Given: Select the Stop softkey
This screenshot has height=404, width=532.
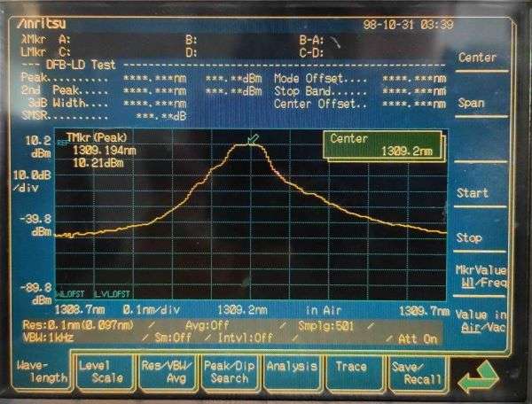Looking at the screenshot, I should [469, 237].
